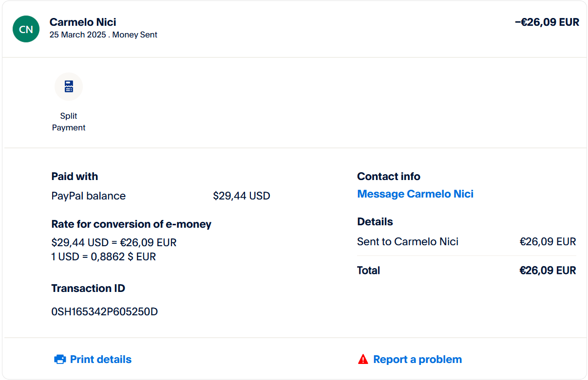Select the Split Payment label text
The image size is (588, 380).
pos(69,122)
